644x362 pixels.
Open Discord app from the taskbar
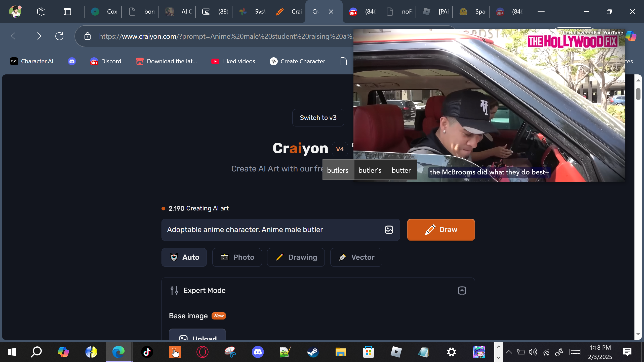258,352
